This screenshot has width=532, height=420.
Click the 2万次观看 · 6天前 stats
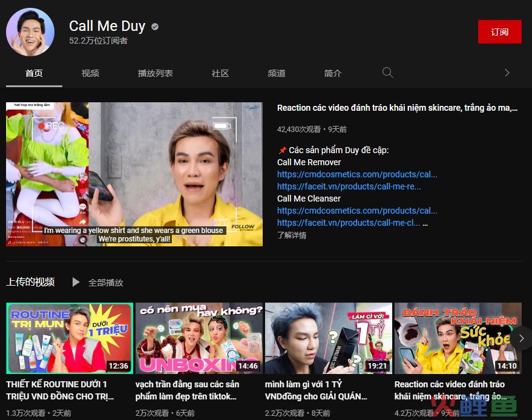coord(165,413)
